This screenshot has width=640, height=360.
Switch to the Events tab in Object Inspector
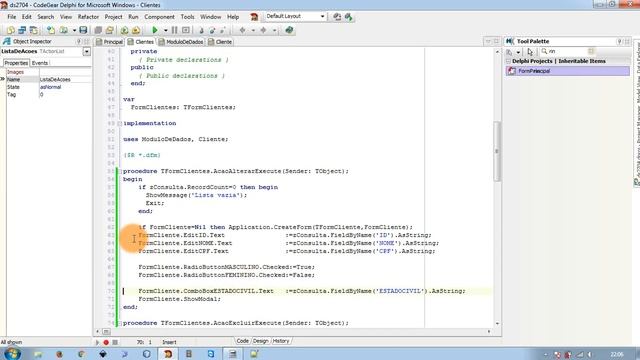[x=40, y=63]
